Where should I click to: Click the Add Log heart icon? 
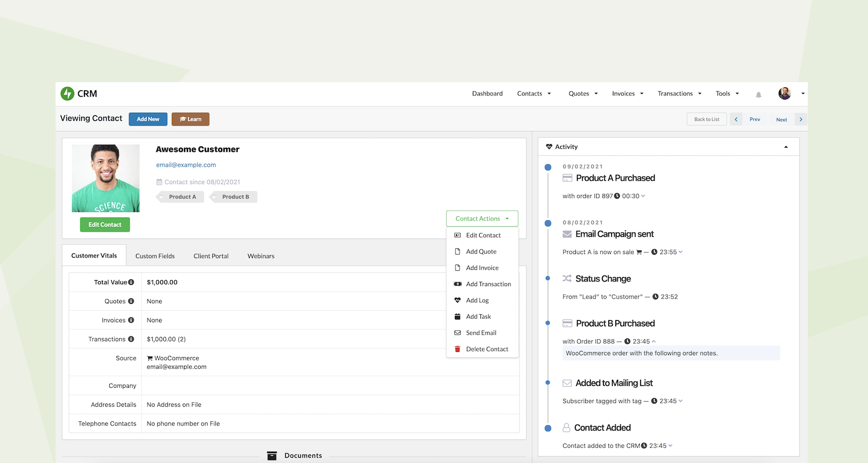pos(458,300)
